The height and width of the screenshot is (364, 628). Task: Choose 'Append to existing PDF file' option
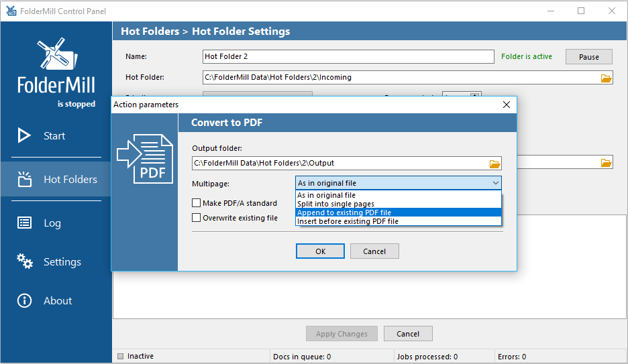(x=344, y=213)
